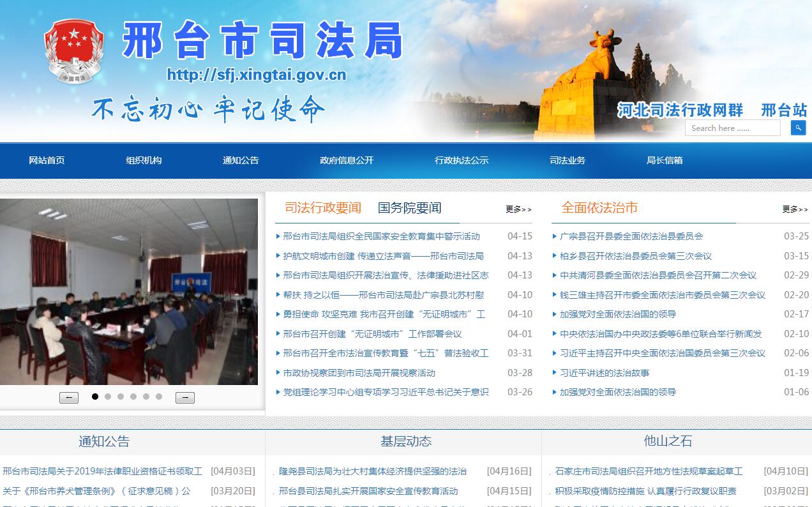Switch to the 国务院要闻 tab
This screenshot has height=507, width=812.
click(x=410, y=208)
